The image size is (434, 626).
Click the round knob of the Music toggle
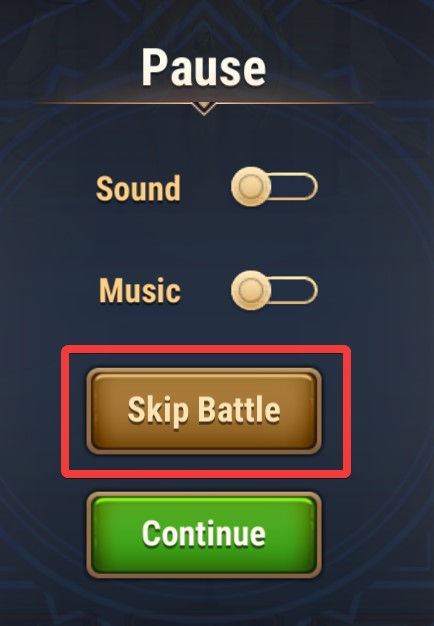coord(251,290)
